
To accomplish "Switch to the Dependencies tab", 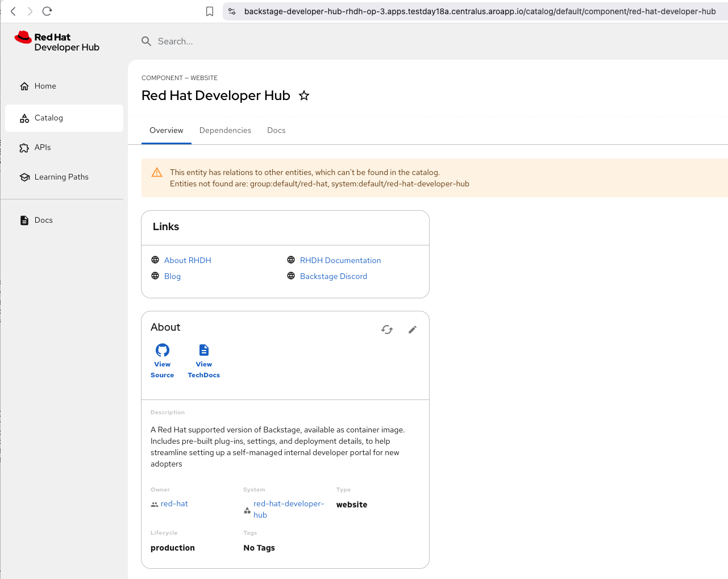I will point(225,131).
